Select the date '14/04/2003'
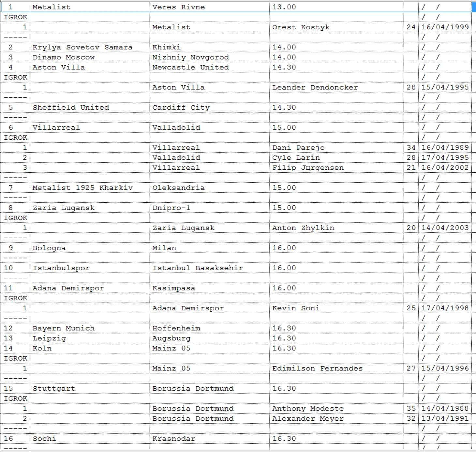Viewport: 476px width, 452px height. point(445,228)
